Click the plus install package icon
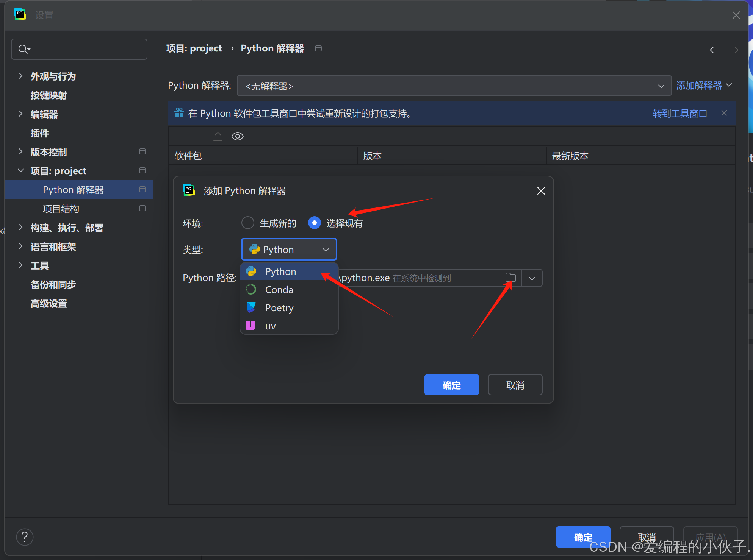Screen dimensions: 753x560 (x=178, y=136)
